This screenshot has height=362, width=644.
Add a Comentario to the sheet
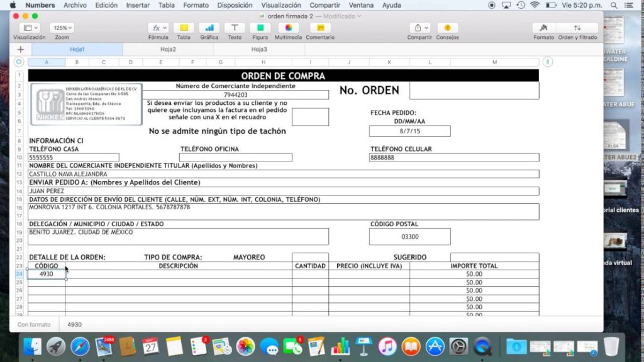(x=320, y=28)
